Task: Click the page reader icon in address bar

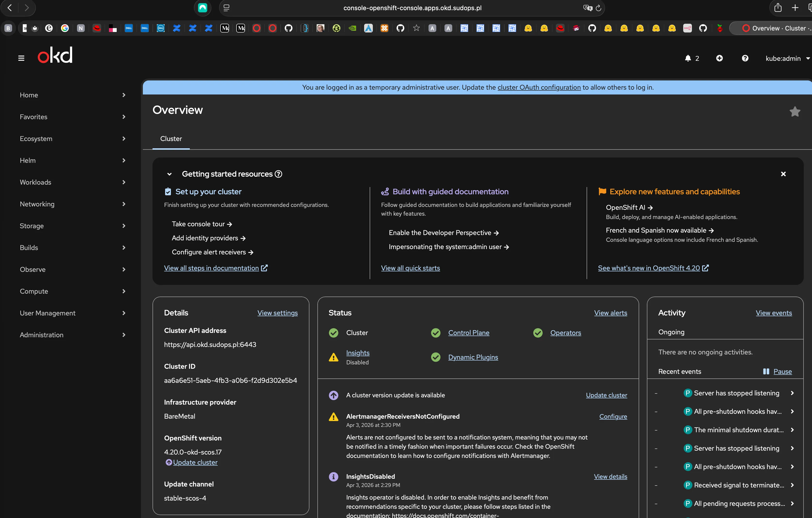Action: 227,8
